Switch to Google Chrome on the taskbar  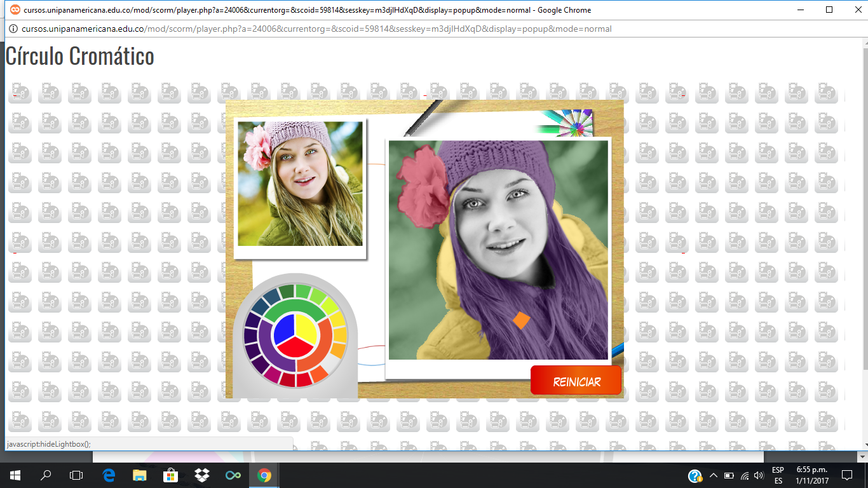(x=264, y=475)
